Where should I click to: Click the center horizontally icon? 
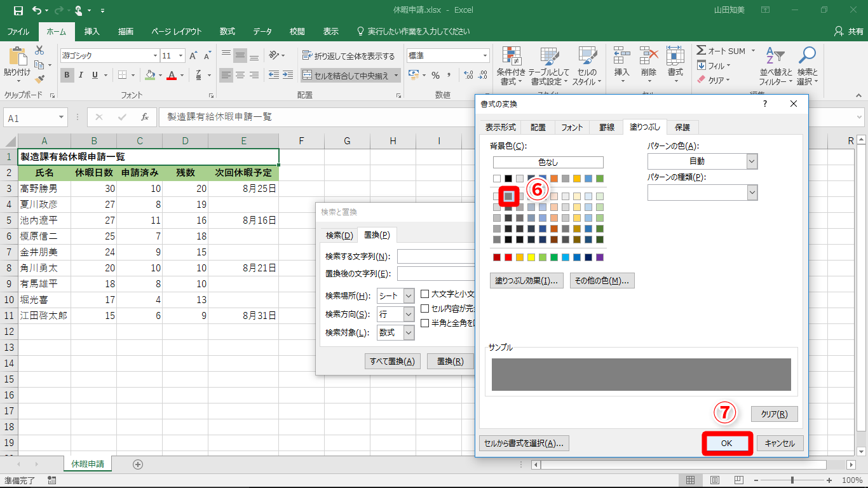click(240, 75)
